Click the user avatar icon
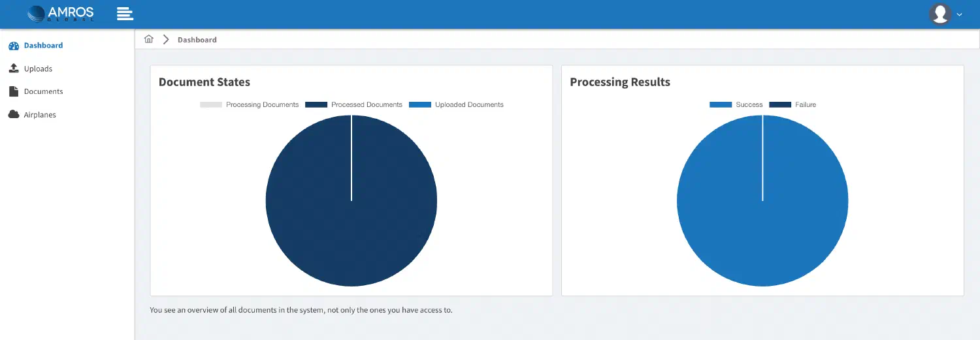This screenshot has height=340, width=980. (x=940, y=14)
